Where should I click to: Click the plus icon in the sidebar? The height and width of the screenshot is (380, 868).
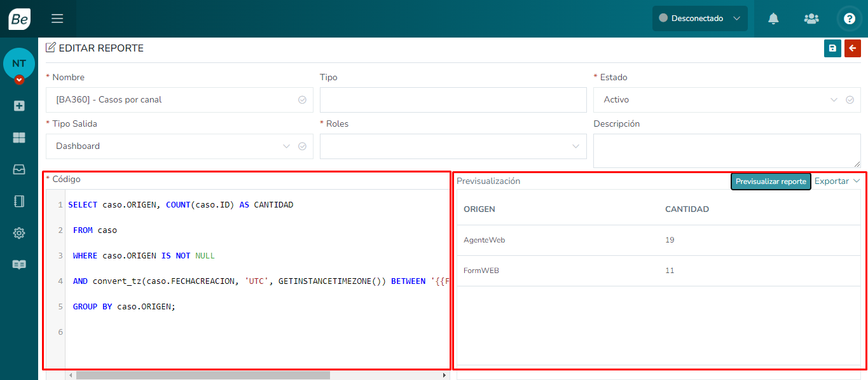(x=19, y=106)
